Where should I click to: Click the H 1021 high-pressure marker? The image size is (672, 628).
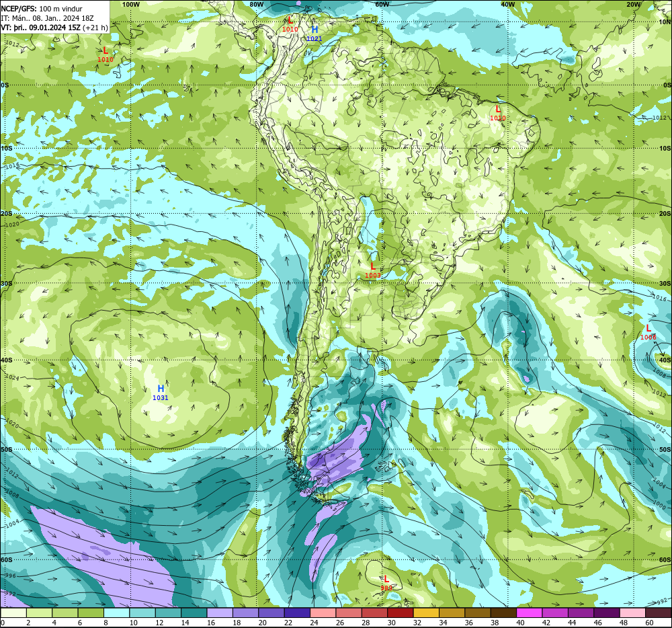(314, 34)
